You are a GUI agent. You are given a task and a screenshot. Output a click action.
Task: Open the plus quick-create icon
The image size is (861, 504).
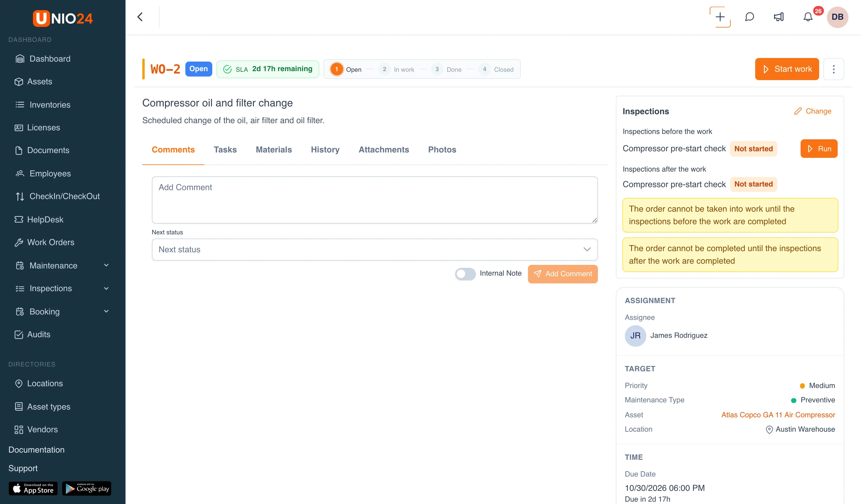720,17
